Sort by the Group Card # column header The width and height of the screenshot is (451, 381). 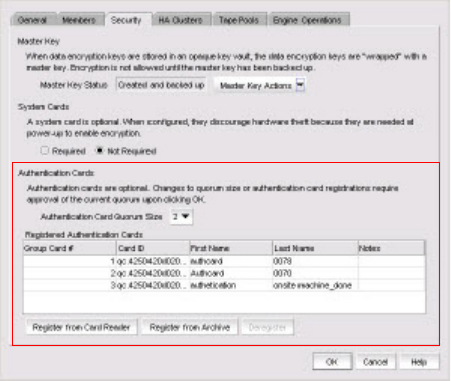tap(70, 248)
